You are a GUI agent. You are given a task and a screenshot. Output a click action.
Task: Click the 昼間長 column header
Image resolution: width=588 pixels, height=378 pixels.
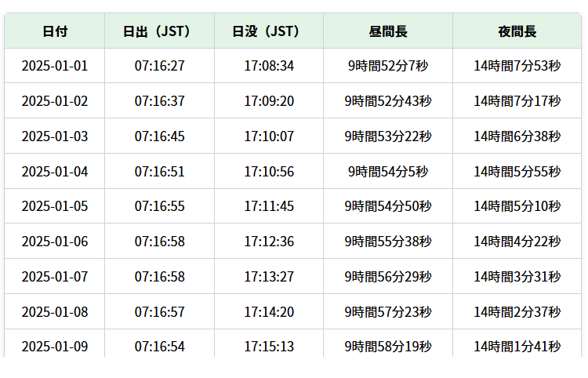388,31
